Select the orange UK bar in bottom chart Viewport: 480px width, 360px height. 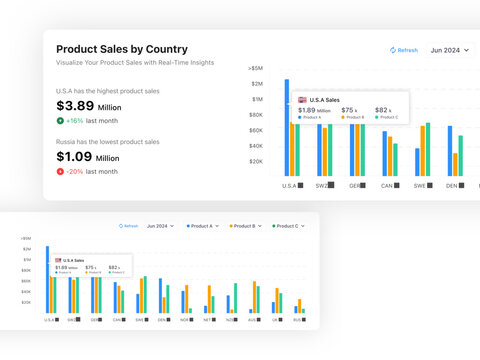tap(277, 301)
